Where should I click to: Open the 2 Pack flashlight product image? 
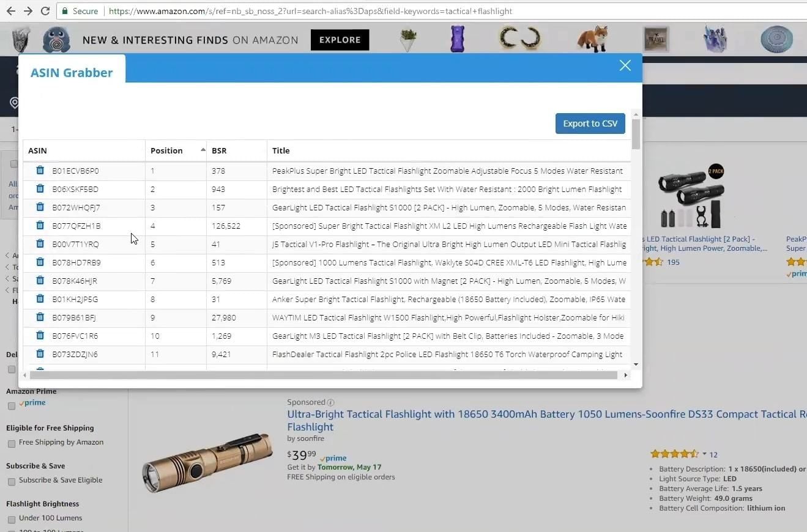tap(691, 196)
